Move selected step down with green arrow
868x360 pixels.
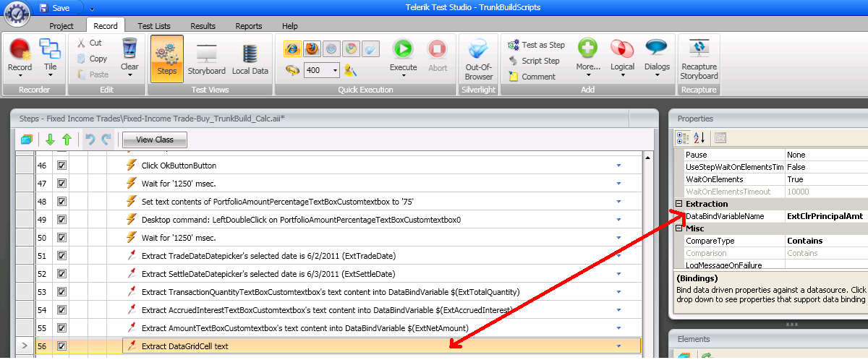(x=50, y=140)
